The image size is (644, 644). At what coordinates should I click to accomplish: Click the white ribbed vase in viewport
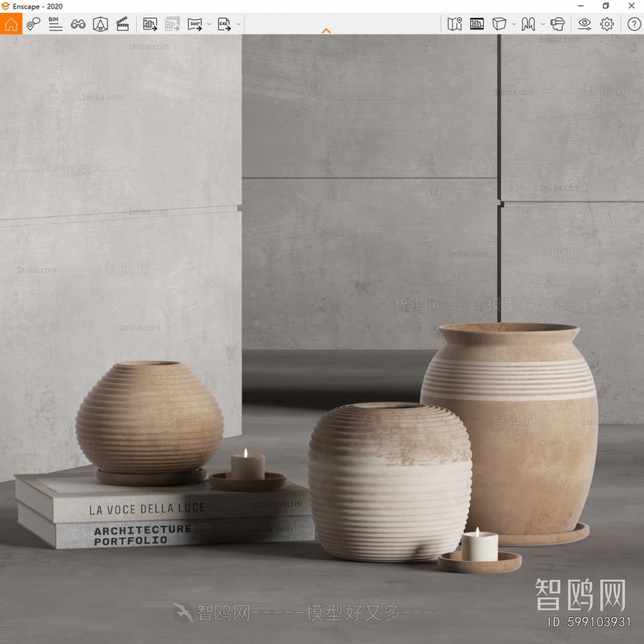[390, 482]
